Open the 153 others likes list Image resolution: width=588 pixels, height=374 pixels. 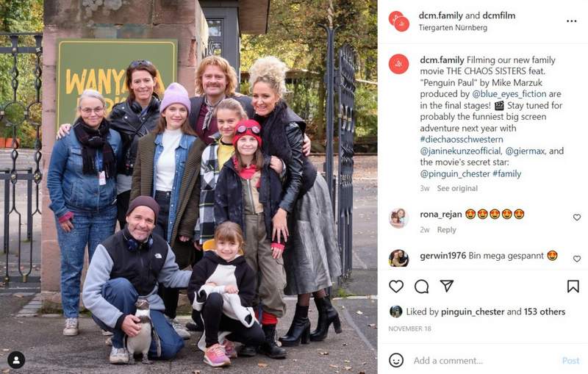[x=545, y=312]
